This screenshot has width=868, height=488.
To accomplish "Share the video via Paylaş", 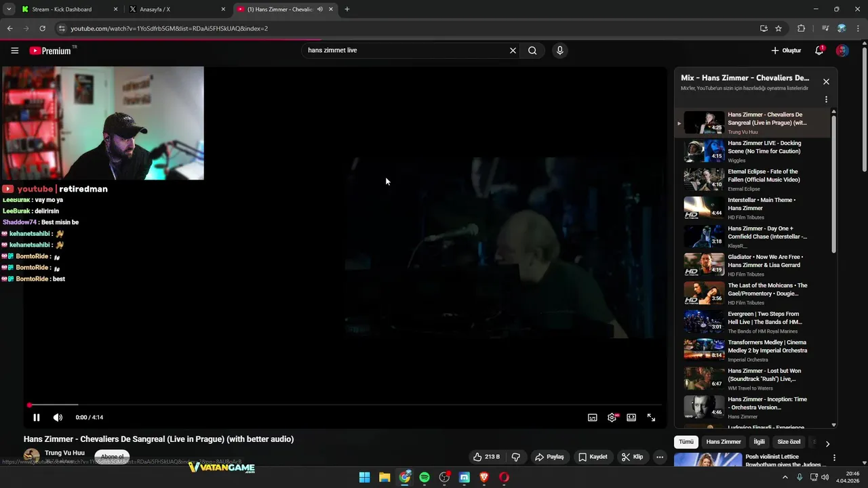I will coord(549,457).
